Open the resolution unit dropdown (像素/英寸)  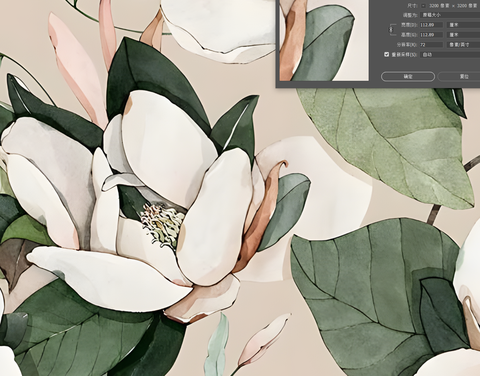[x=463, y=44]
